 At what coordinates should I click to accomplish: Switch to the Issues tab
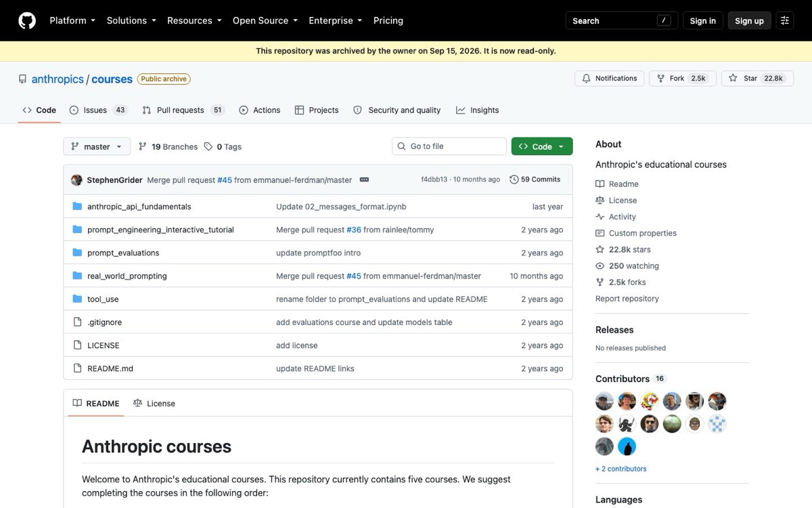click(98, 110)
